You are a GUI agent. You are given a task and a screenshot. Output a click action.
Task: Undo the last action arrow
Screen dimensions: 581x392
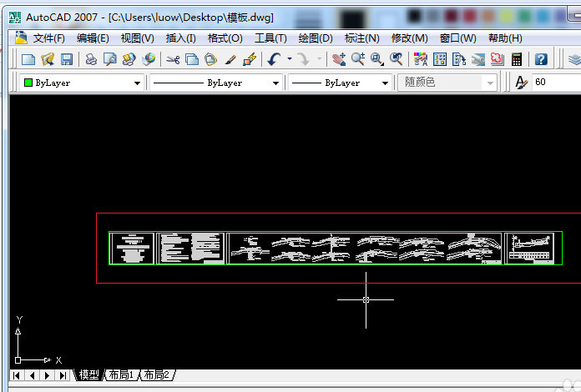(274, 59)
